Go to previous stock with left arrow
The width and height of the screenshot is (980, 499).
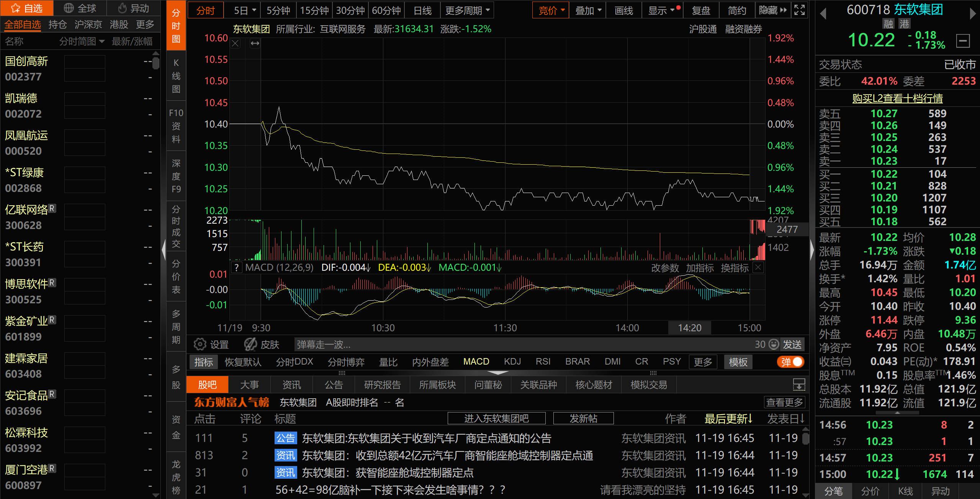(823, 14)
